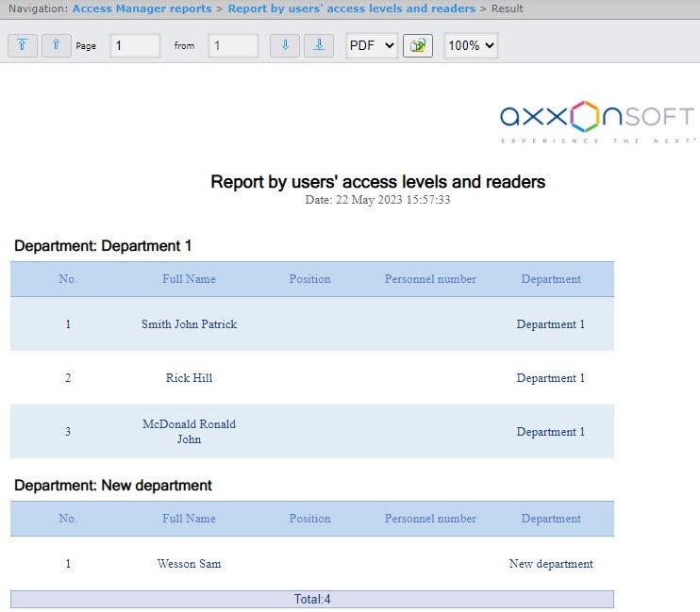Click the current page number field
This screenshot has width=700, height=612.
[135, 45]
